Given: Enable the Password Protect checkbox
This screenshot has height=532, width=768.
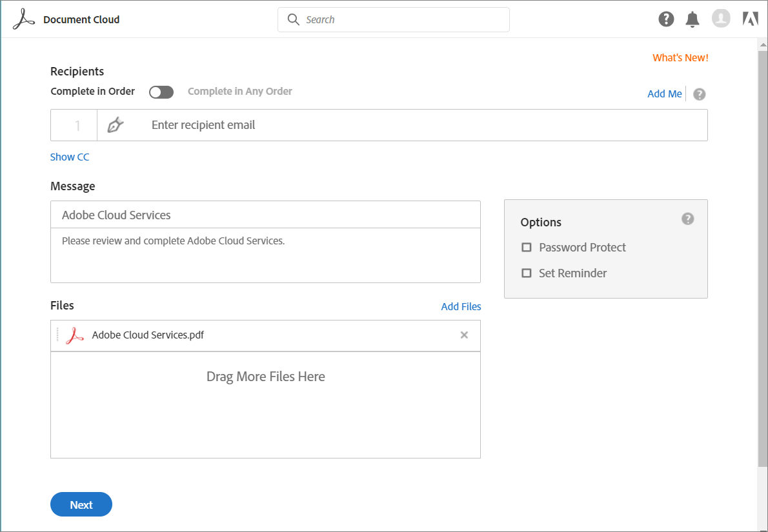Looking at the screenshot, I should tap(527, 248).
